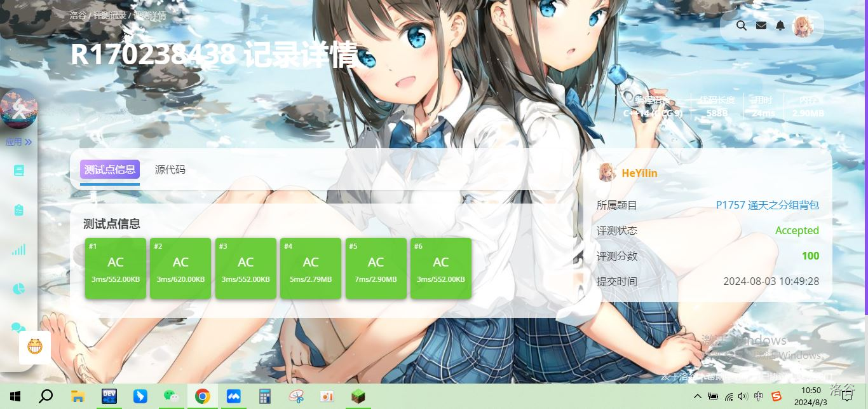Screen dimensions: 868x409
Task: Switch to the 源代码 tab
Action: tap(170, 170)
